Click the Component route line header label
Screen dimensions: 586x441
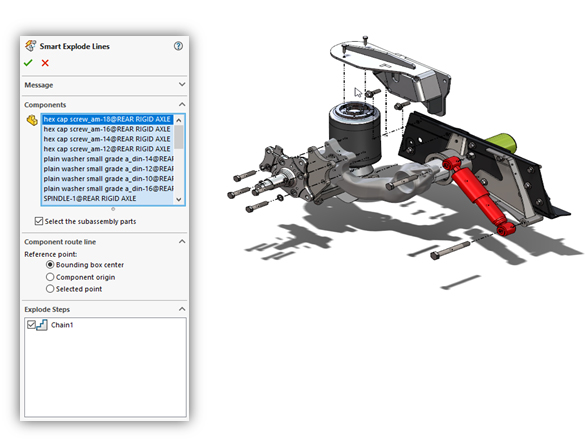[x=60, y=242]
